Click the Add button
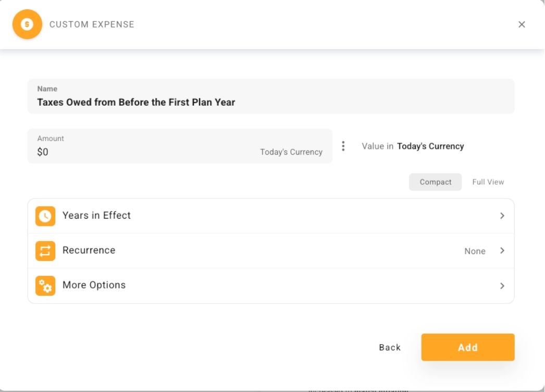This screenshot has width=545, height=392. [x=467, y=347]
